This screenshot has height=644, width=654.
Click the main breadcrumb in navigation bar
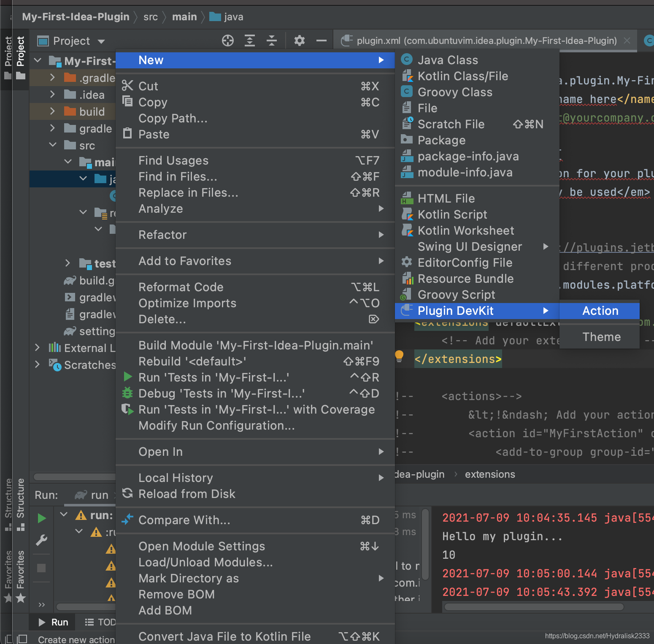click(x=184, y=17)
